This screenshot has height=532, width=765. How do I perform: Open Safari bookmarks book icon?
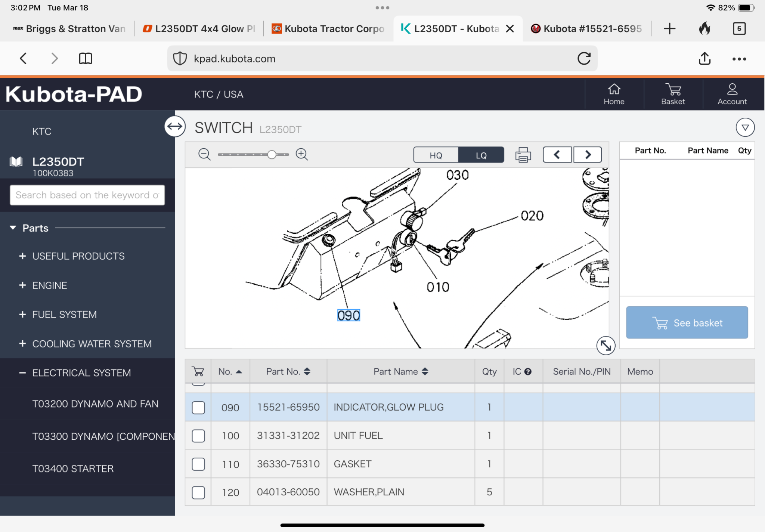[86, 58]
